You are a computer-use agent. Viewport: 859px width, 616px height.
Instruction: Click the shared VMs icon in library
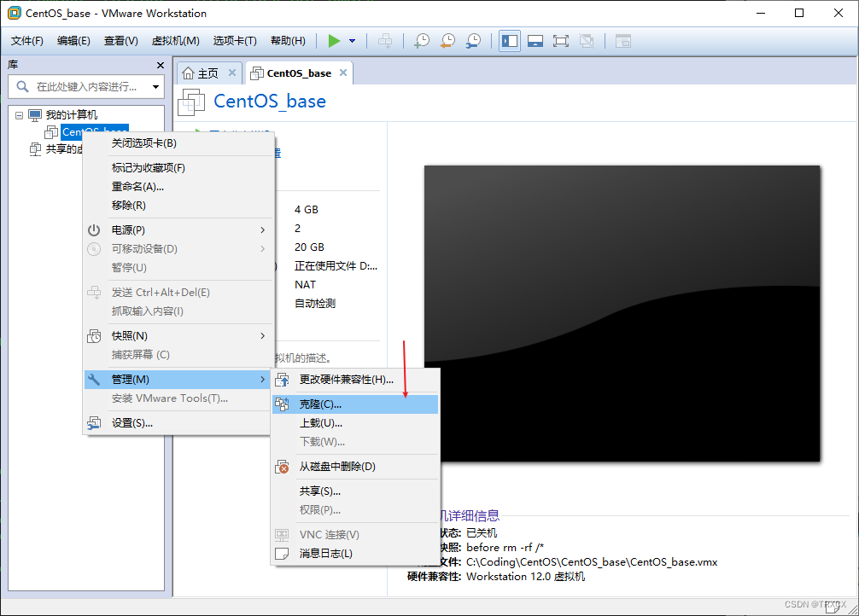tap(35, 149)
